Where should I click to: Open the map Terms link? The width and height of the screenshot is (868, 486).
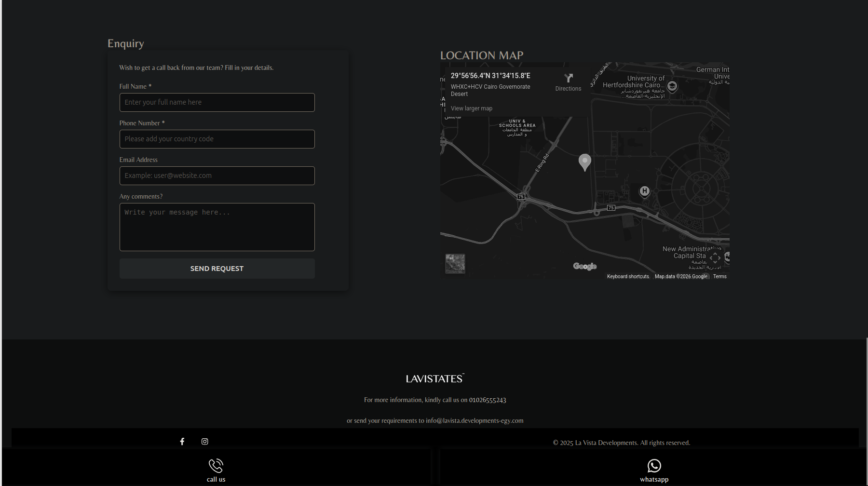[x=719, y=277]
